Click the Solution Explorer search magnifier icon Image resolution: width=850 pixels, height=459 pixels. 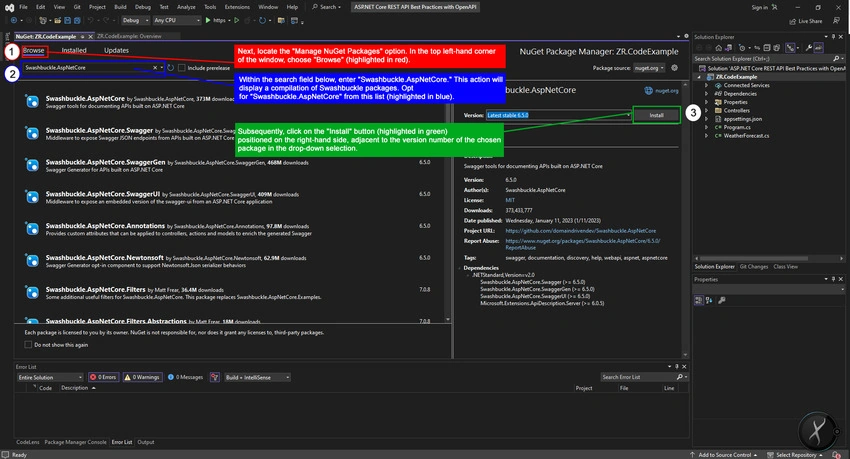pyautogui.click(x=836, y=59)
